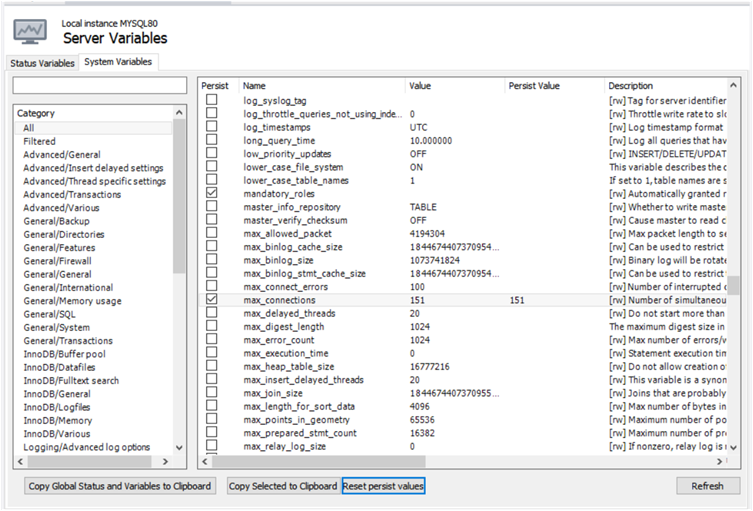The image size is (753, 511).
Task: Select the System Variables tab
Action: (119, 62)
